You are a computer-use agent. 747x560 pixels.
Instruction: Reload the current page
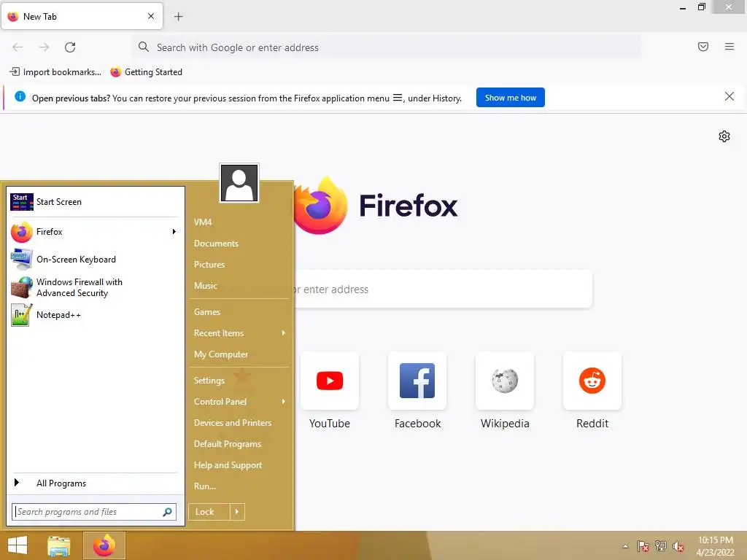tap(70, 47)
